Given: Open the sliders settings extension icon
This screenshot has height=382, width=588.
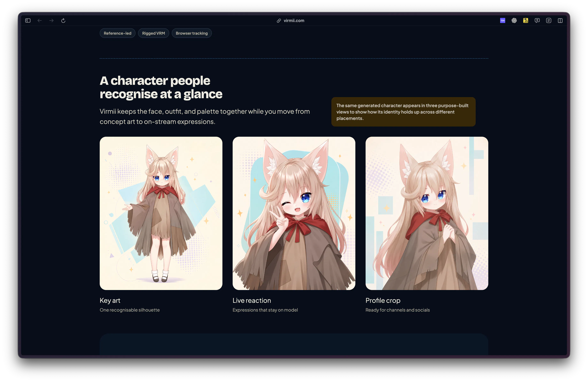Looking at the screenshot, I should [549, 20].
